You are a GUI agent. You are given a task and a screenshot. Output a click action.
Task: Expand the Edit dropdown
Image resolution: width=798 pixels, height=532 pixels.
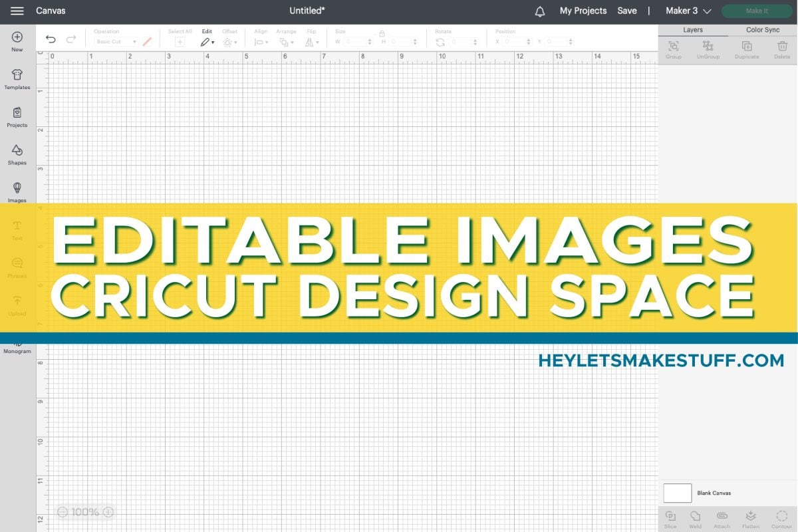click(207, 42)
